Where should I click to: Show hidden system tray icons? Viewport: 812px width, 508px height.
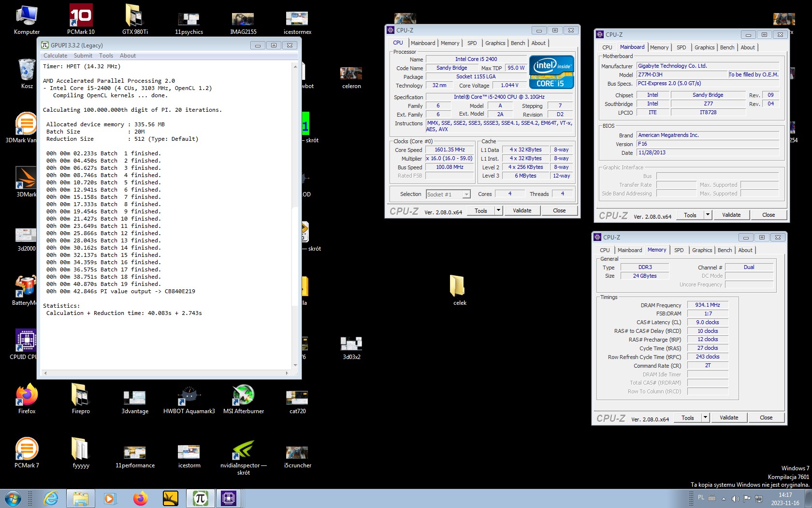point(724,498)
